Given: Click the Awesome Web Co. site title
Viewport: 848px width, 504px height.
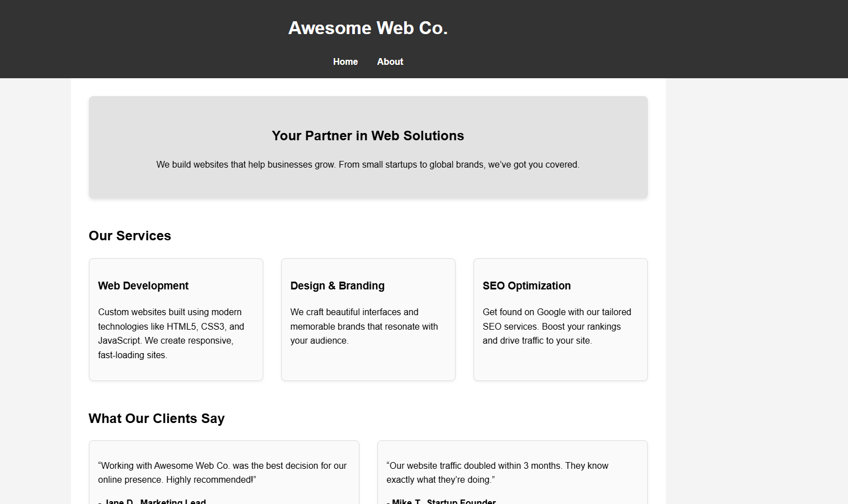Looking at the screenshot, I should click(x=368, y=28).
